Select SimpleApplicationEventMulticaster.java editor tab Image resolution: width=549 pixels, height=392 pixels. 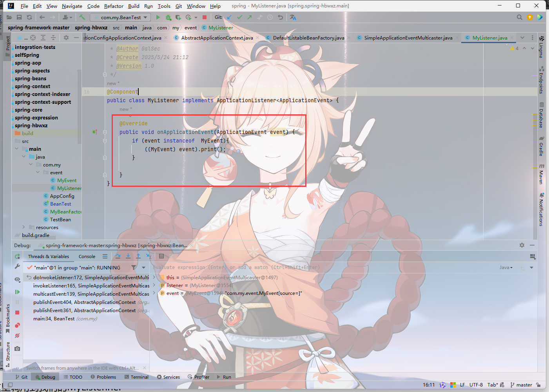tap(408, 38)
